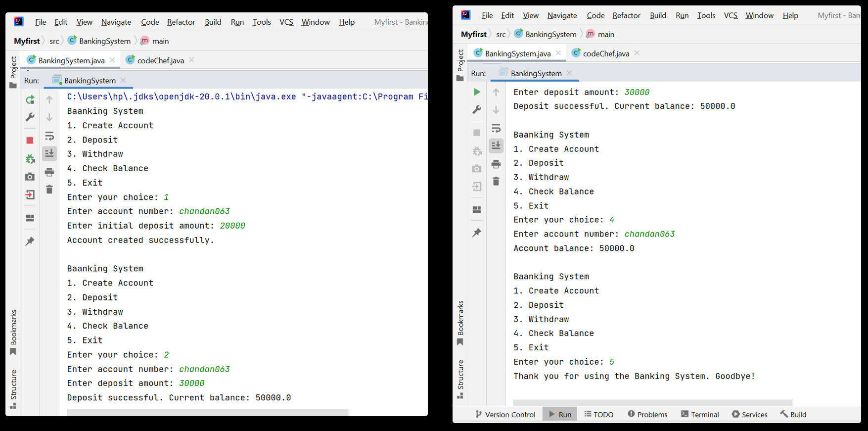Open Structure tool window in right window

click(460, 380)
